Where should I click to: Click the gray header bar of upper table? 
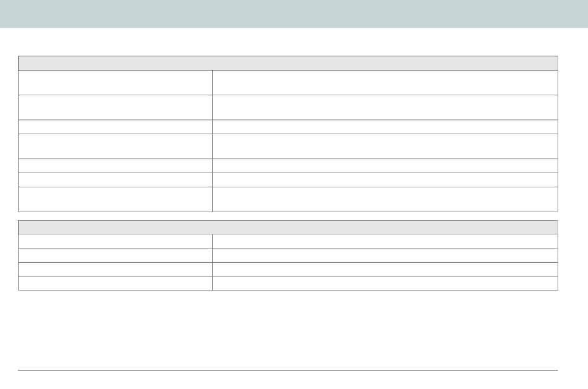tap(288, 63)
